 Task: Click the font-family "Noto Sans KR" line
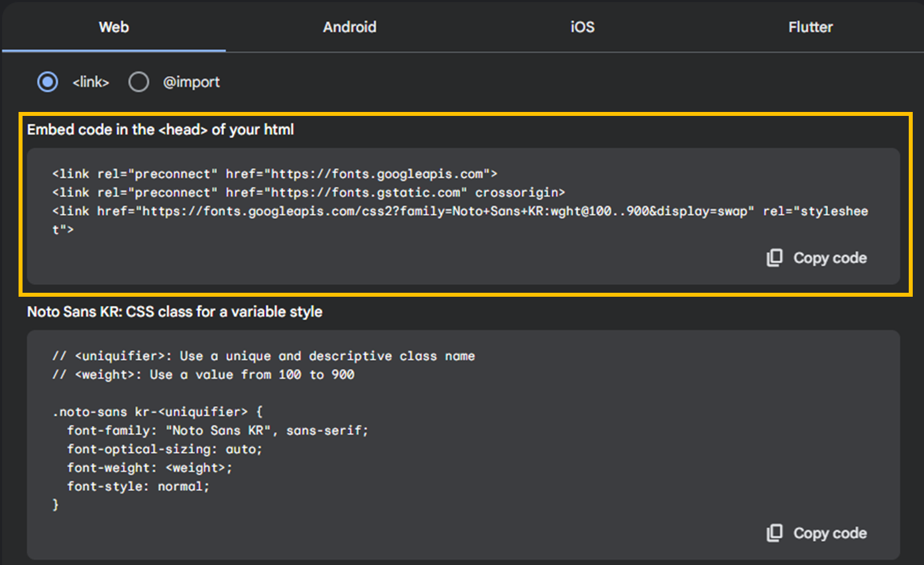[217, 431]
